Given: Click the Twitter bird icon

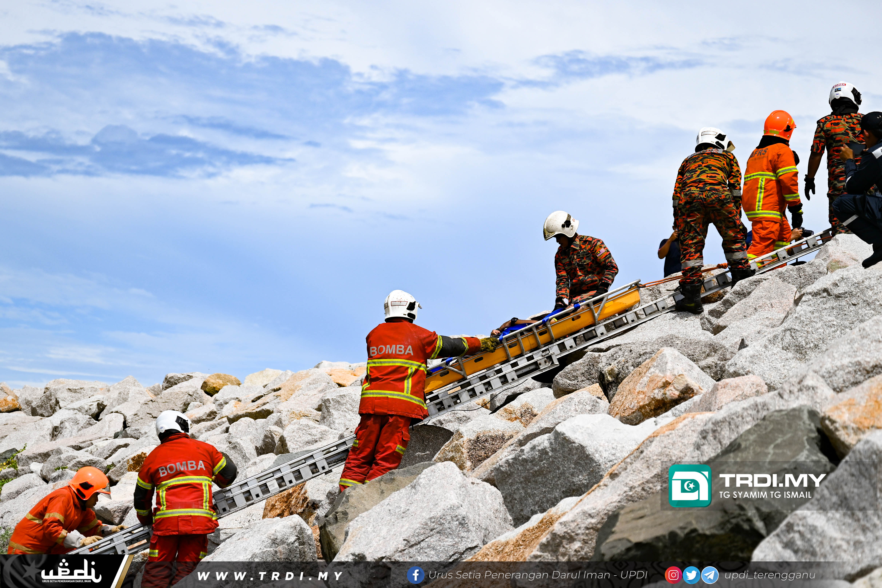Looking at the screenshot, I should [x=691, y=575].
